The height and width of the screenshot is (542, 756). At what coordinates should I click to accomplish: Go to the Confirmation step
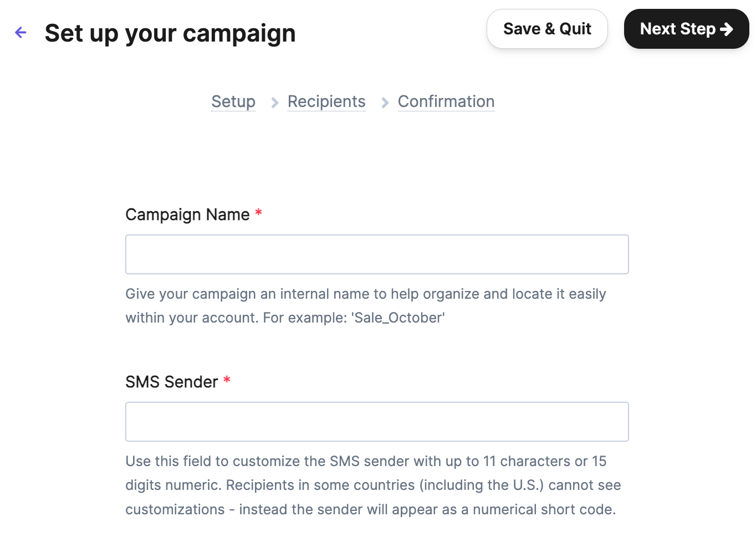[x=446, y=101]
